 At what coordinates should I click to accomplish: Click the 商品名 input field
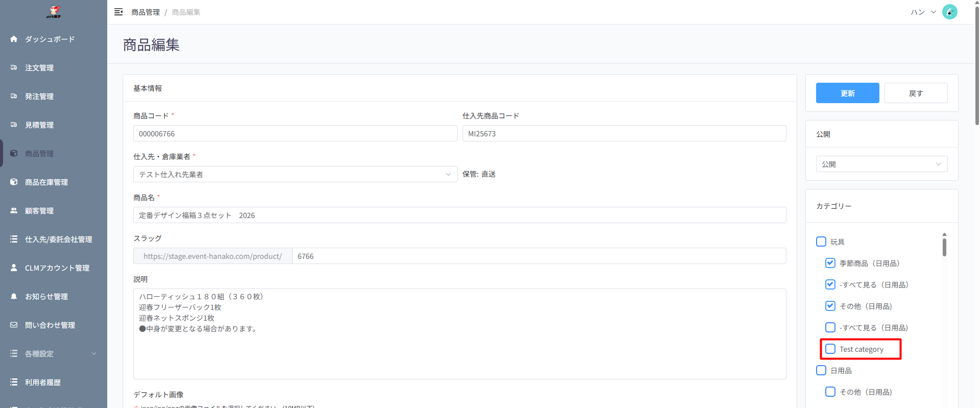[x=459, y=215]
